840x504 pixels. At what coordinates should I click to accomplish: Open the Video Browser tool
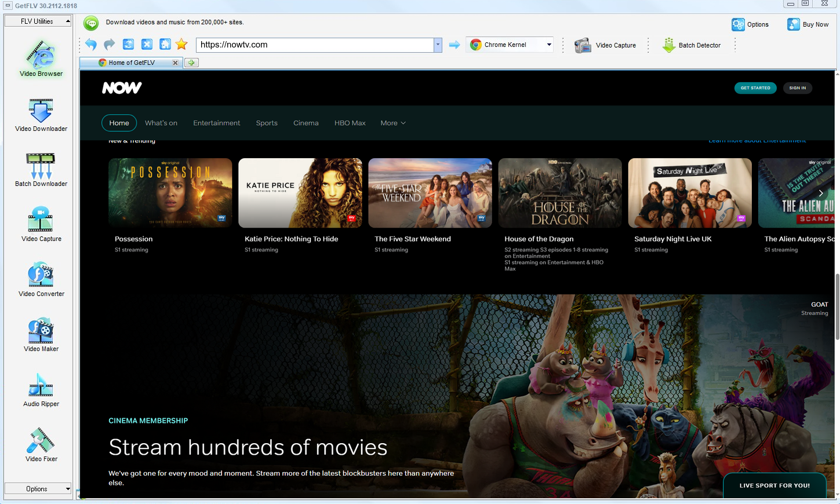[x=41, y=58]
